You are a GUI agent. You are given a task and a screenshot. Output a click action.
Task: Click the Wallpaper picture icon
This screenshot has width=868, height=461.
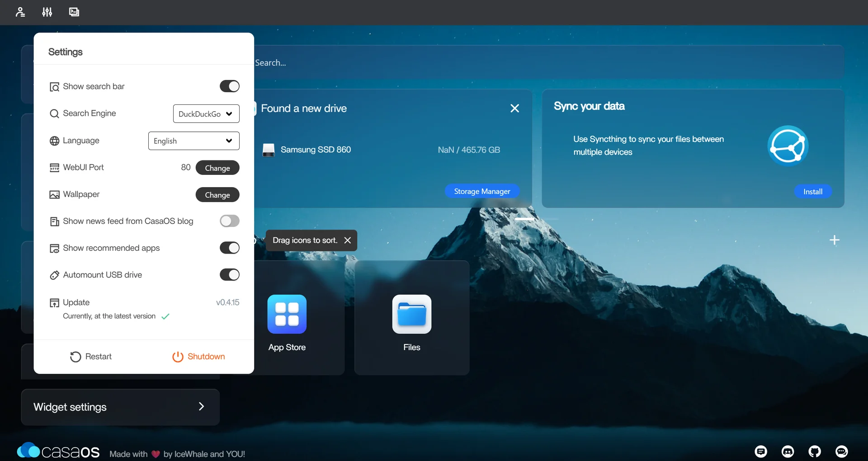[x=54, y=195]
